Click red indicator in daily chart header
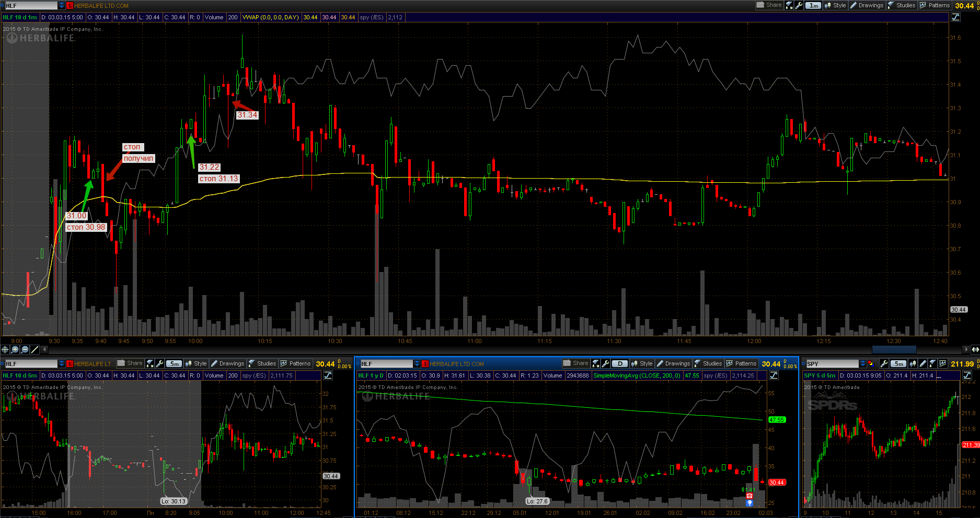Image resolution: width=980 pixels, height=518 pixels. (425, 364)
